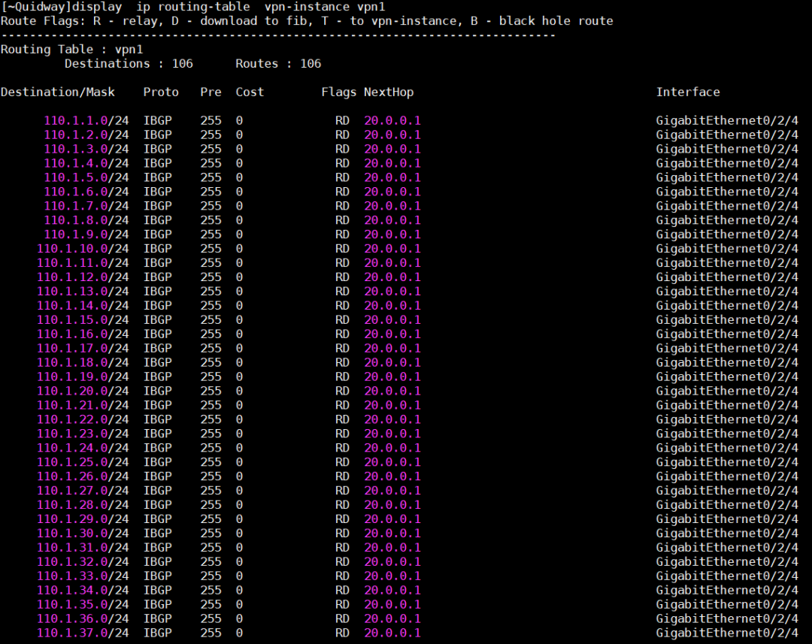Click the NextHop column header
Image resolution: width=812 pixels, height=644 pixels.
(389, 92)
